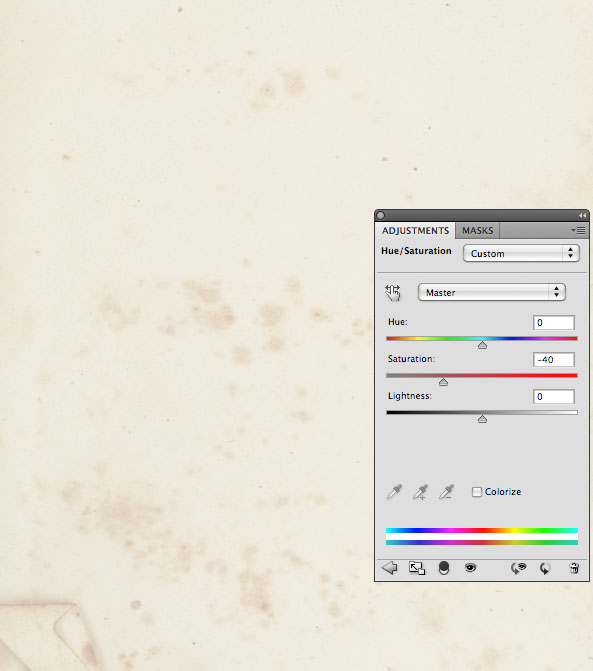Select the eyedropper tool
The width and height of the screenshot is (593, 671).
[394, 492]
